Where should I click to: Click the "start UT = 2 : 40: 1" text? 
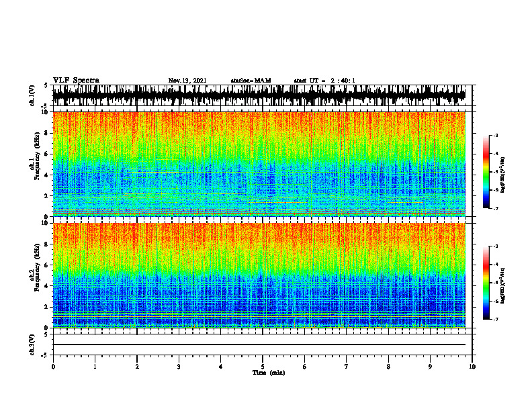[324, 81]
